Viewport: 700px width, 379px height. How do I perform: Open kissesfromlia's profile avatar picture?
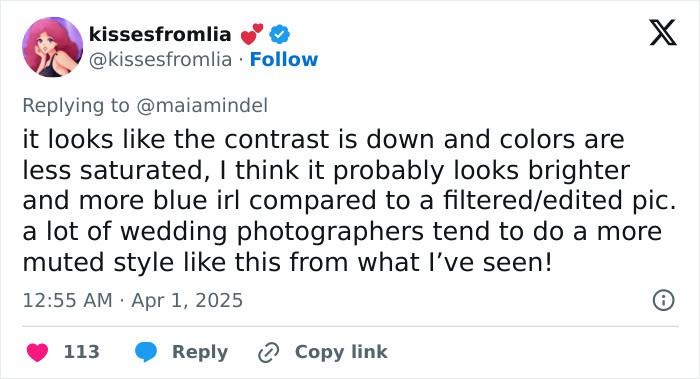[53, 47]
